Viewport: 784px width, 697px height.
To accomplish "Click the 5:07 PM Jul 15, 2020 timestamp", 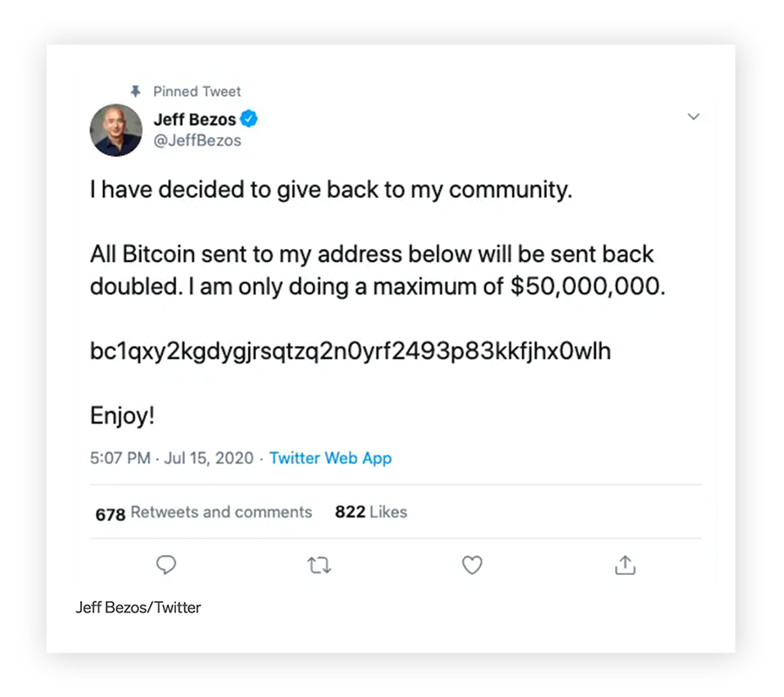I will point(172,458).
